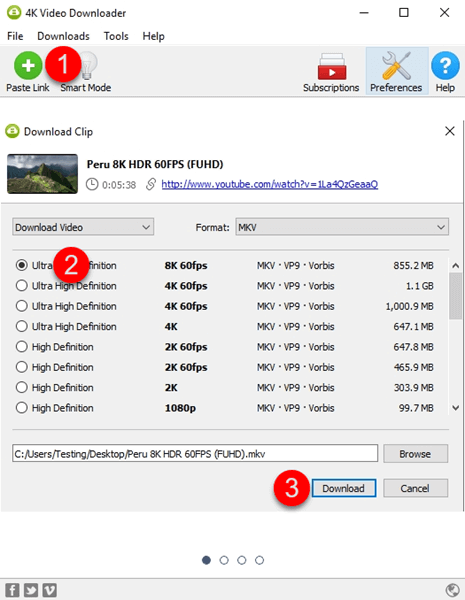
Task: Select the 8K 60fps 855.2 MB option
Action: pyautogui.click(x=22, y=265)
